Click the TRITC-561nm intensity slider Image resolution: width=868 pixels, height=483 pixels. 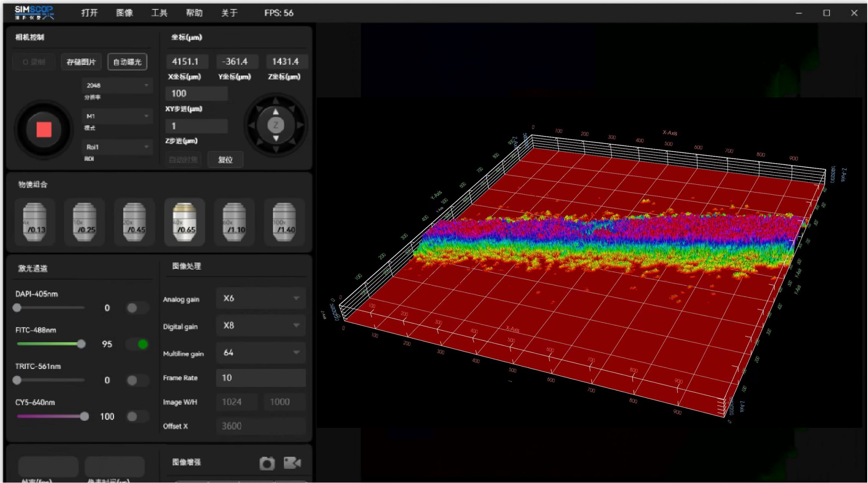[x=50, y=380]
